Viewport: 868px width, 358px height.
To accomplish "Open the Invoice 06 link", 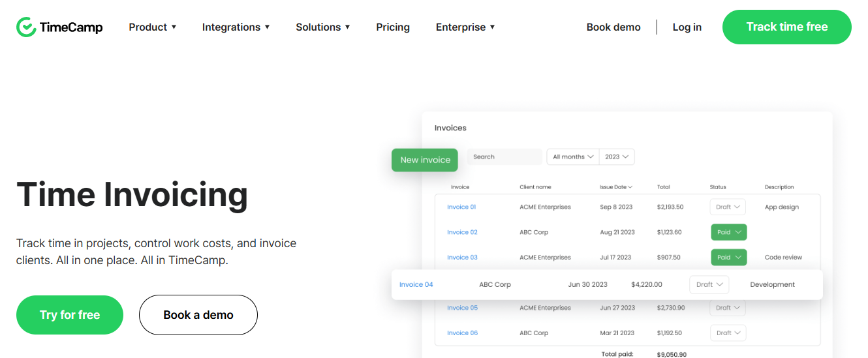I will click(462, 333).
